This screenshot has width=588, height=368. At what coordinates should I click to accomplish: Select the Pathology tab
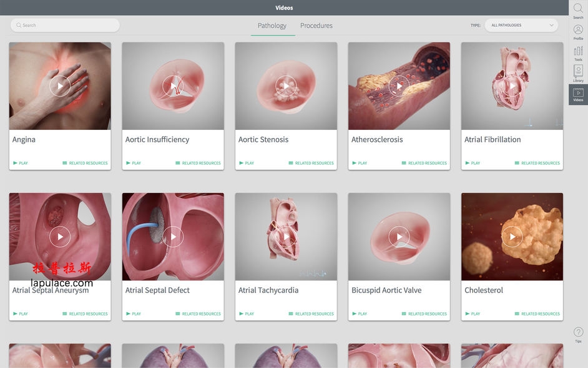tap(273, 26)
